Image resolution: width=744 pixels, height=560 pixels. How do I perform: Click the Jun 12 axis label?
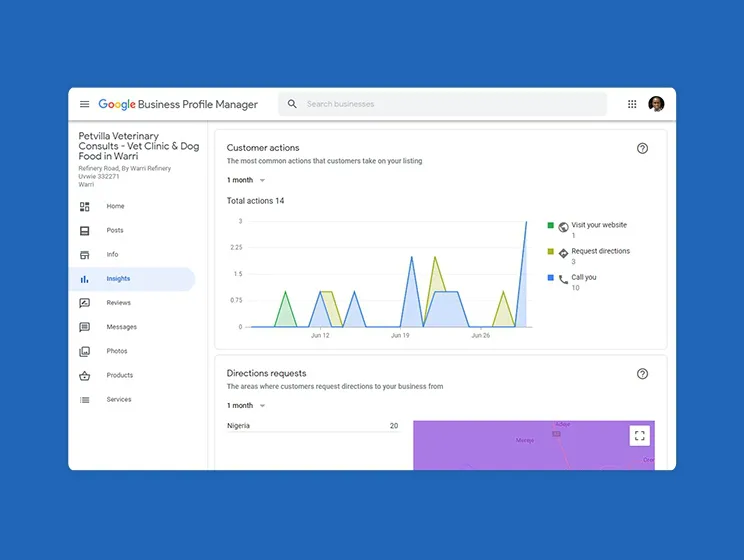coord(320,336)
